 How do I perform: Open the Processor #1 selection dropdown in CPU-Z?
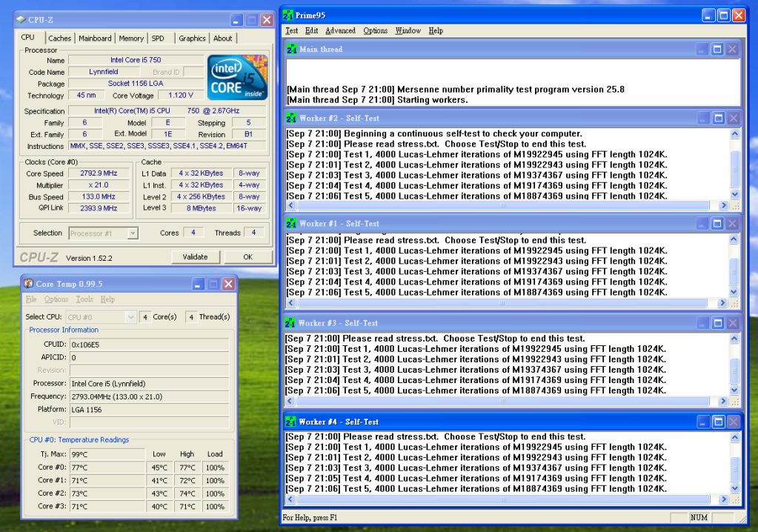(133, 233)
